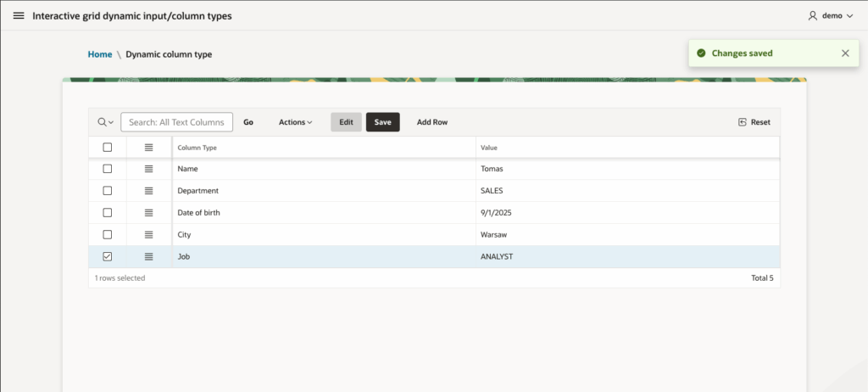Screen dimensions: 868x392
Task: Uncheck the Job row checkbox
Action: [x=108, y=257]
